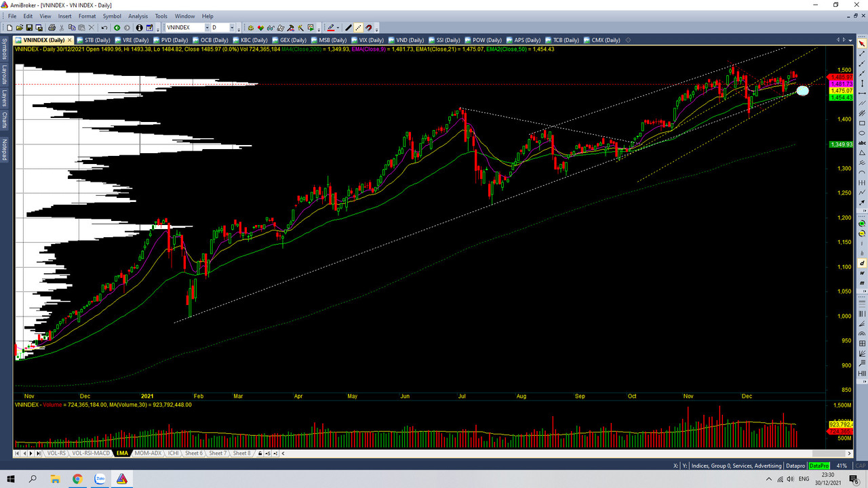Viewport: 868px width, 488px height.
Task: Switch to the VOL-RSI-MACD sheet tab
Action: tap(91, 453)
